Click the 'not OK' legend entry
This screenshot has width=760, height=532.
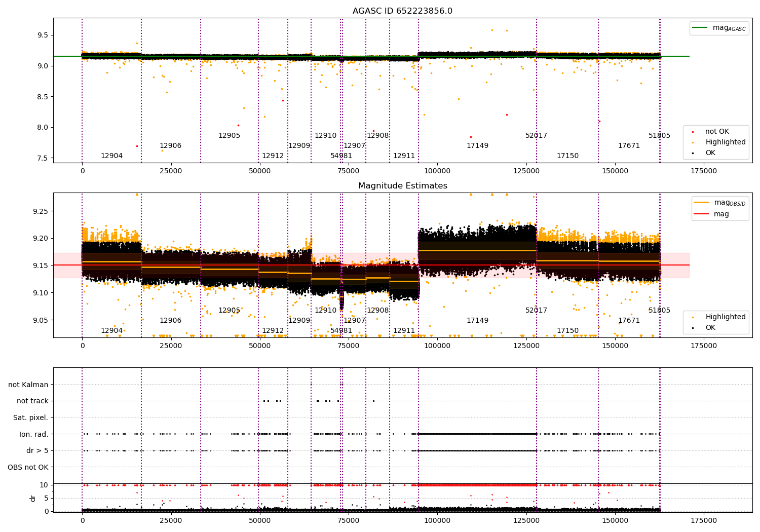point(717,132)
